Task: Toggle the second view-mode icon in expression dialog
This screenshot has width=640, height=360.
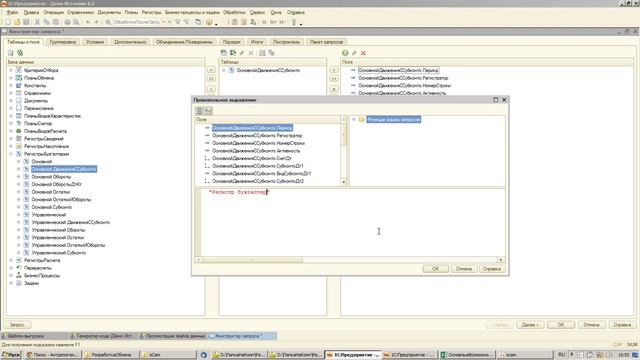Action: coord(209,111)
